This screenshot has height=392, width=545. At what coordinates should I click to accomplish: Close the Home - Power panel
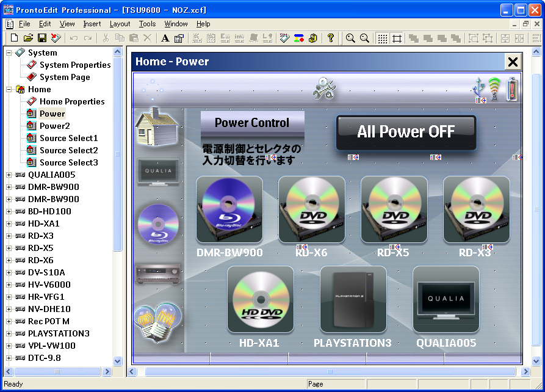513,62
